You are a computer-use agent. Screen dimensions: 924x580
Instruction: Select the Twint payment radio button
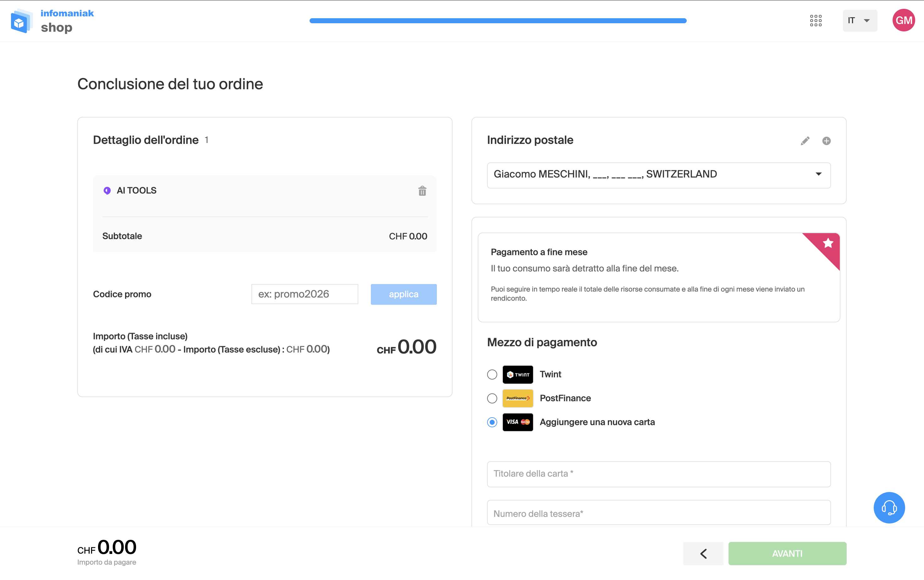coord(492,375)
